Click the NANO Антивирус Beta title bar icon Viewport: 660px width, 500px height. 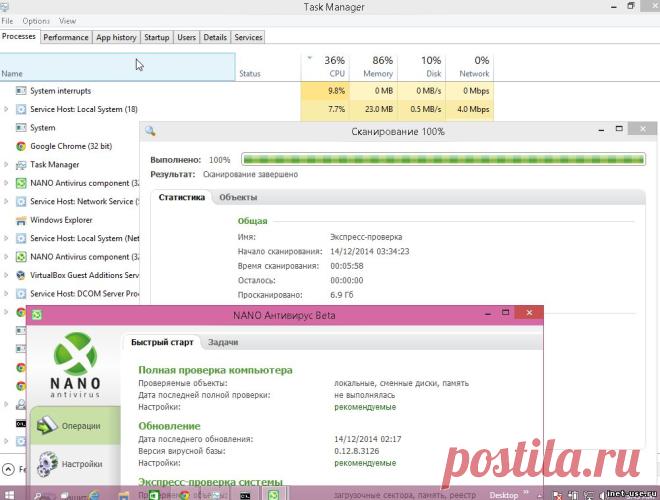pyautogui.click(x=37, y=314)
